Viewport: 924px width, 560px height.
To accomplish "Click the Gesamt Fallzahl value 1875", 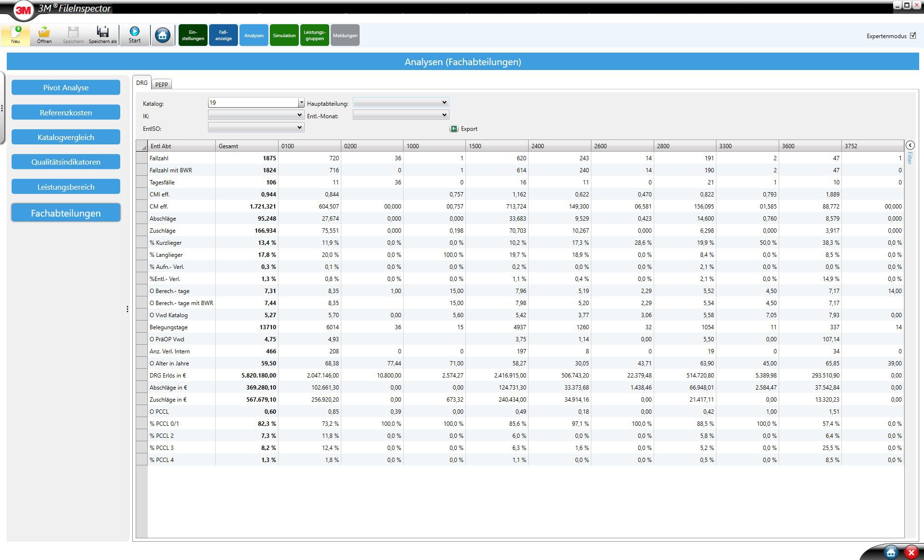I will coord(269,158).
